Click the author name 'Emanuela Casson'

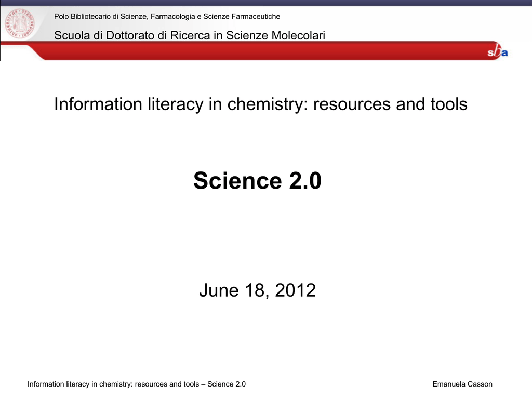462,384
